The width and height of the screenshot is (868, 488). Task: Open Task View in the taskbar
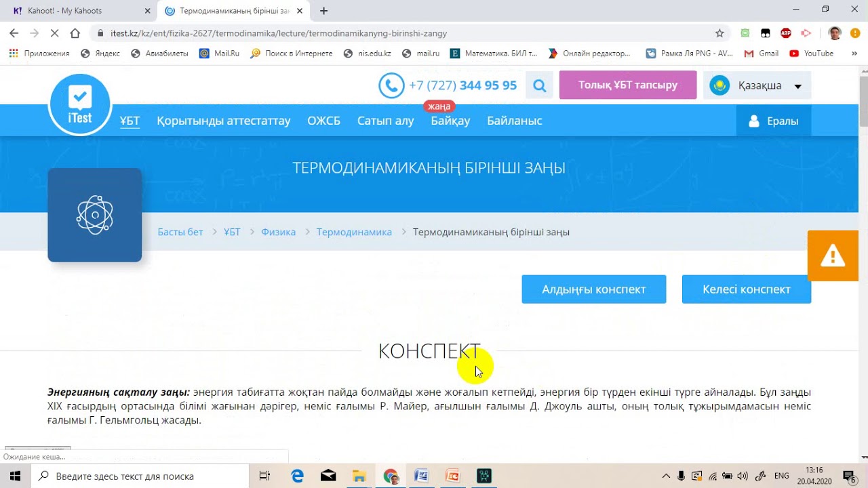tap(265, 476)
